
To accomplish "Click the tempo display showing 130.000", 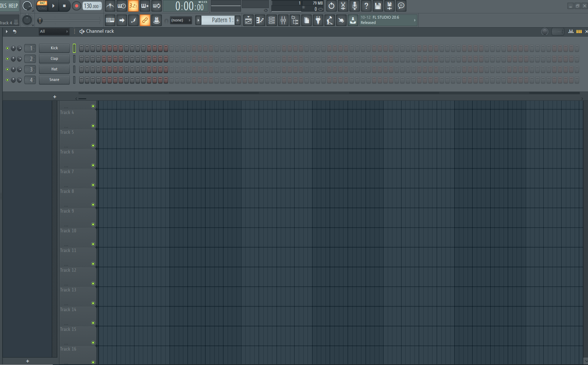I will pyautogui.click(x=92, y=6).
